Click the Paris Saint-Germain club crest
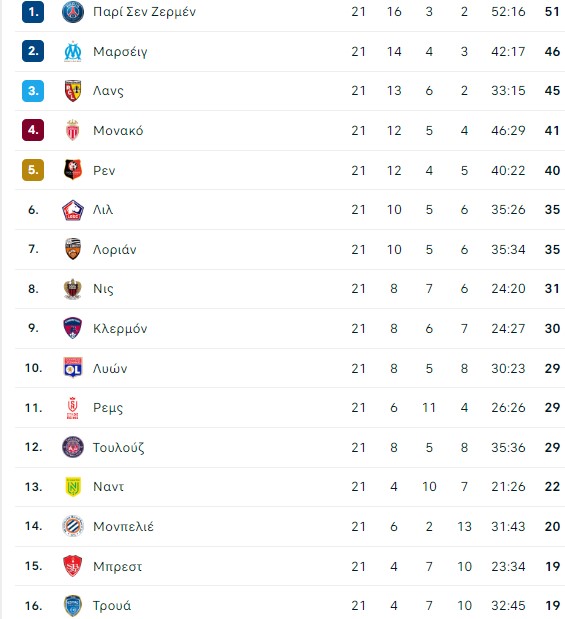 tap(73, 12)
